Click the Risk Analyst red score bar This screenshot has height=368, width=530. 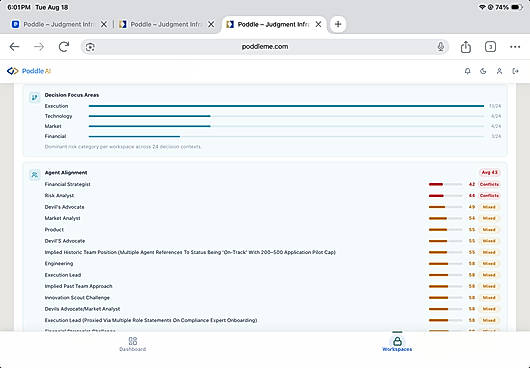pos(445,196)
